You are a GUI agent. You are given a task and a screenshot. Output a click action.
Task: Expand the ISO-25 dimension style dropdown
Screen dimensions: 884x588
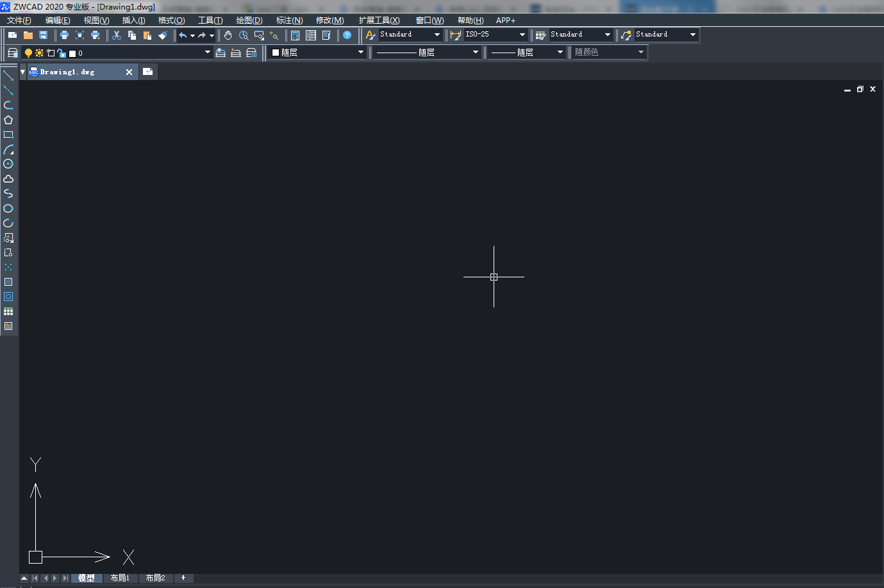522,35
